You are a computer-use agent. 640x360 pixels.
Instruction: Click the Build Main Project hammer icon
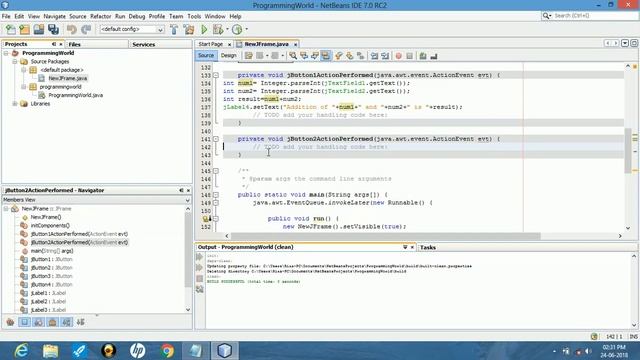(x=174, y=29)
